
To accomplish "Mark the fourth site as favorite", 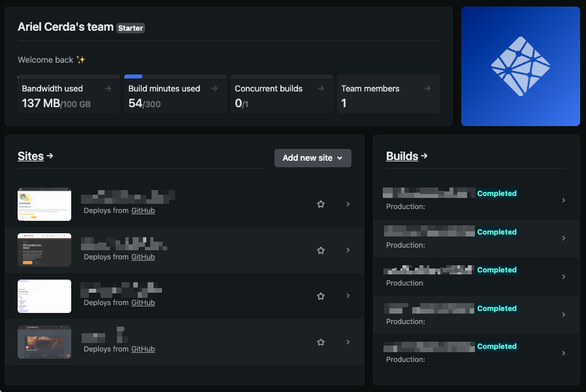I will (x=321, y=342).
